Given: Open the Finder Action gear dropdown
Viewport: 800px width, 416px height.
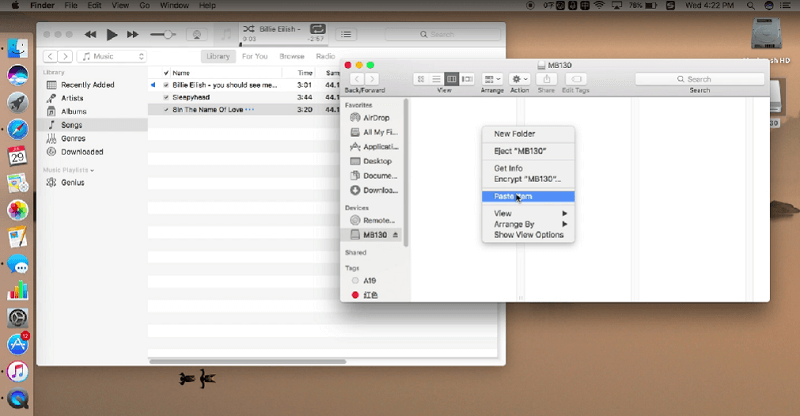Looking at the screenshot, I should [520, 79].
